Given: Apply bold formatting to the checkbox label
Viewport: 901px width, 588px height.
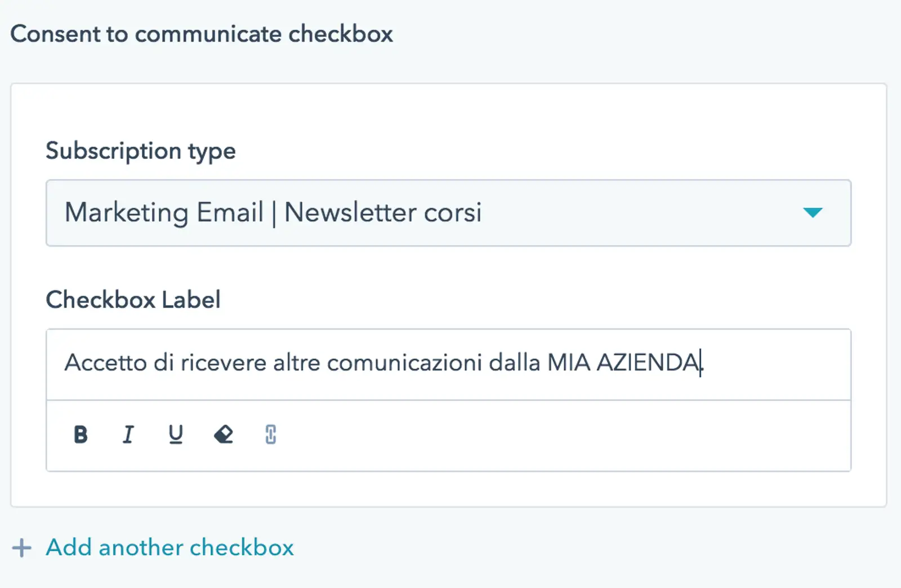Looking at the screenshot, I should pos(81,434).
